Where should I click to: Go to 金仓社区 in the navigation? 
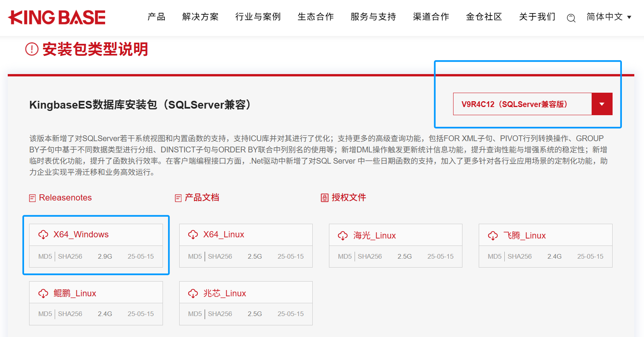(484, 17)
